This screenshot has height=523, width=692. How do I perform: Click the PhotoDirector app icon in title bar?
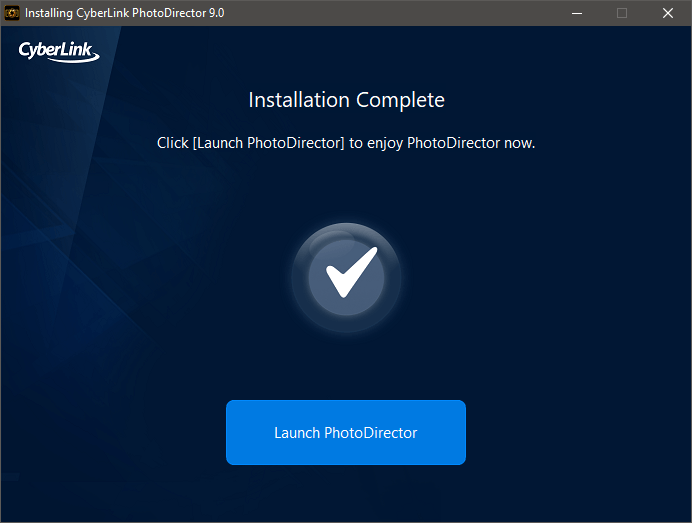coord(12,13)
